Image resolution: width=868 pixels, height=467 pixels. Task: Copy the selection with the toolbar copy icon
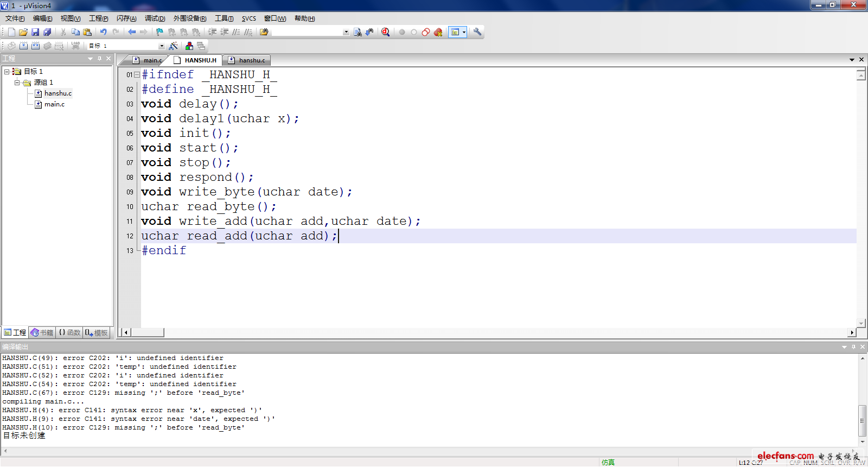[x=75, y=32]
